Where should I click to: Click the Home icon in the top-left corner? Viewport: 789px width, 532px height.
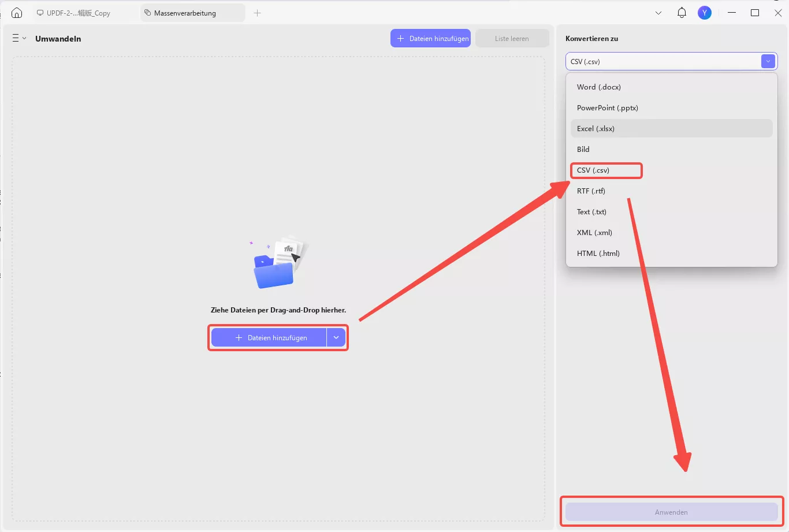(16, 12)
